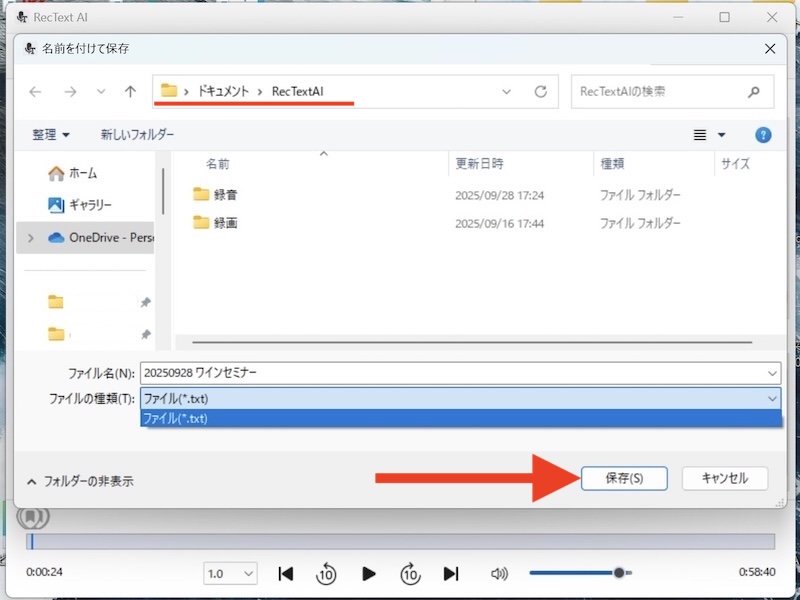800x600 pixels.
Task: Skip to next track icon
Action: pyautogui.click(x=451, y=573)
